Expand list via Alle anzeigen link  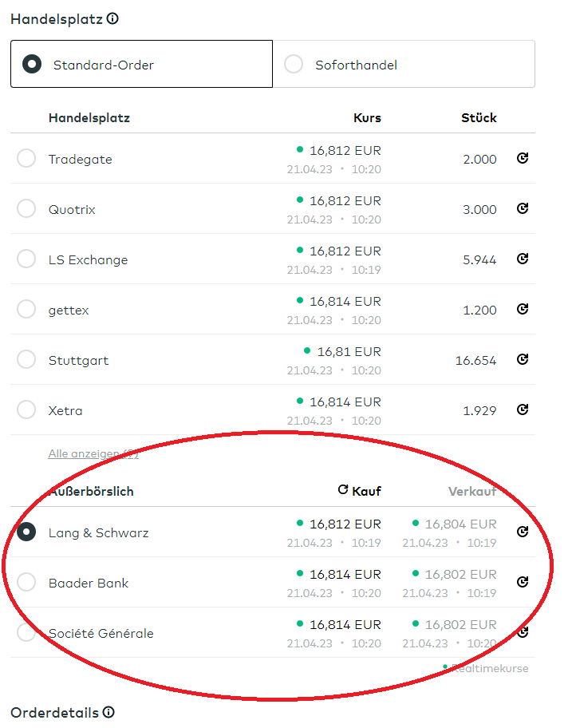tap(93, 454)
